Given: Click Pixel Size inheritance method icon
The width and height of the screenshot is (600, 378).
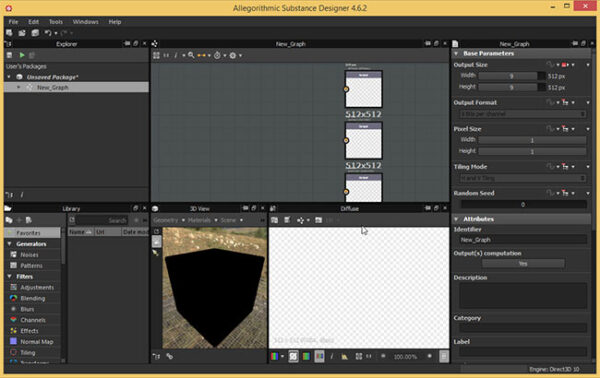Looking at the screenshot, I should [565, 129].
